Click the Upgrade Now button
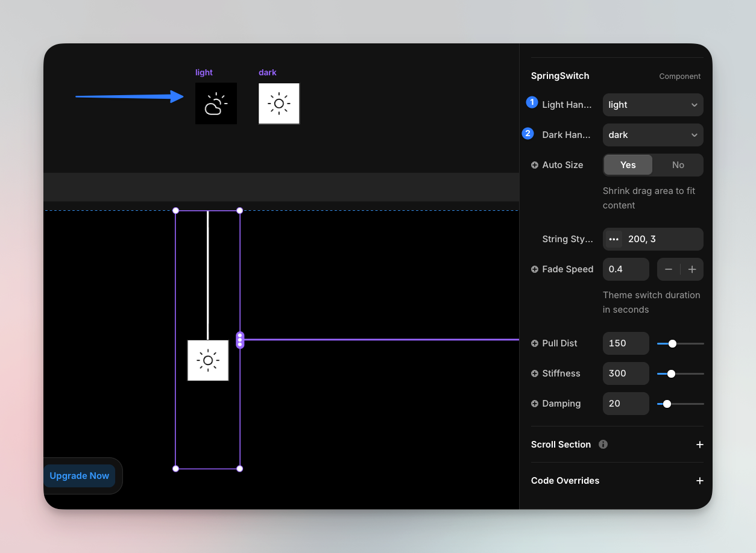 point(80,476)
